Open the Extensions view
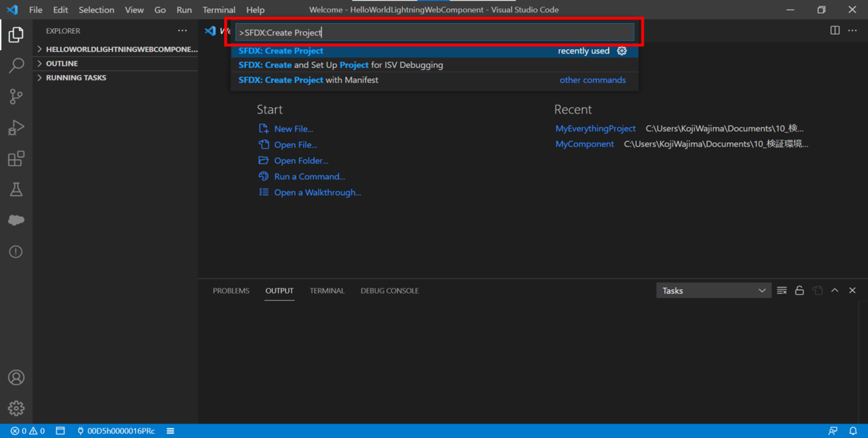868x438 pixels. 16,159
